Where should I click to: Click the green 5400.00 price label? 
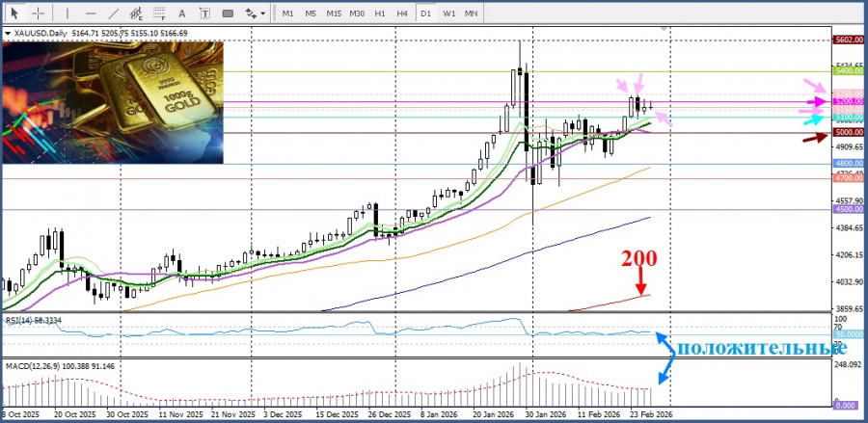pos(848,71)
